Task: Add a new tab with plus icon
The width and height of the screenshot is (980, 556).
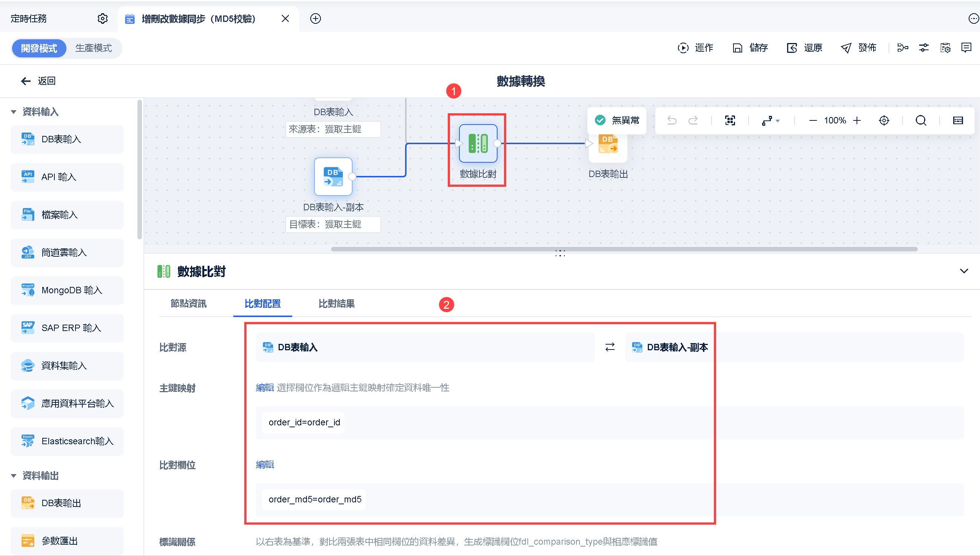Action: coord(316,18)
